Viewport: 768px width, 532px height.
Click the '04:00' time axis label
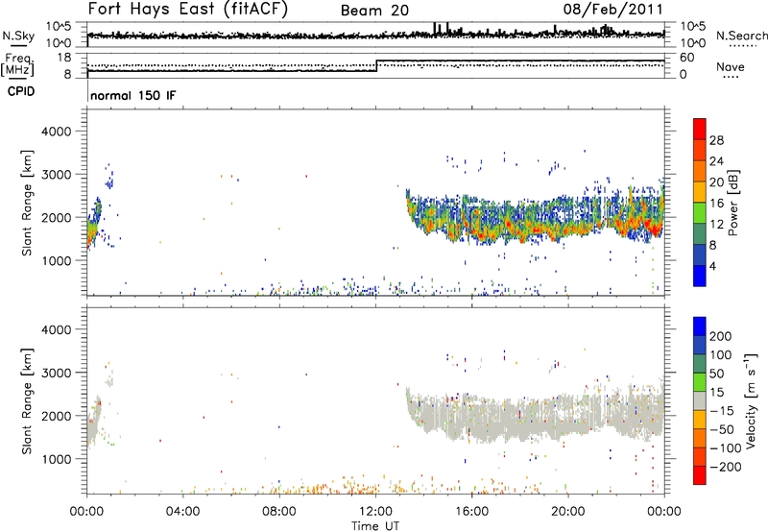(183, 512)
